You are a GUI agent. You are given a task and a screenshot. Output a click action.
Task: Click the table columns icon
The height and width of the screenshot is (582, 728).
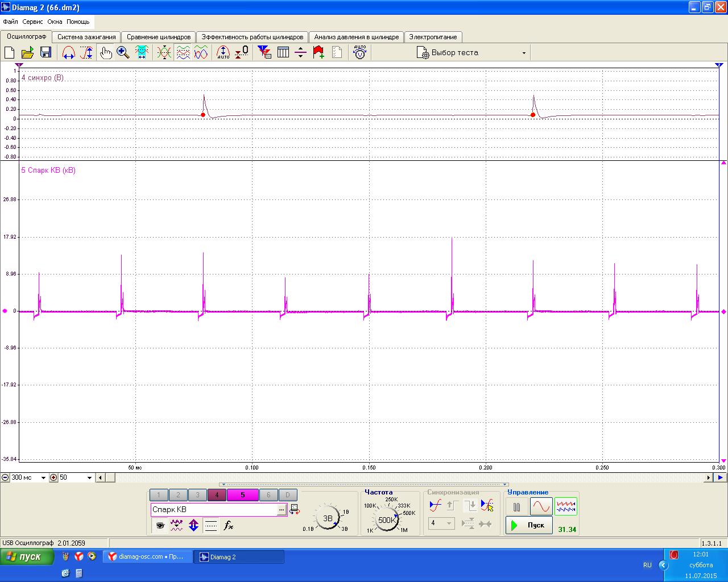click(x=283, y=53)
